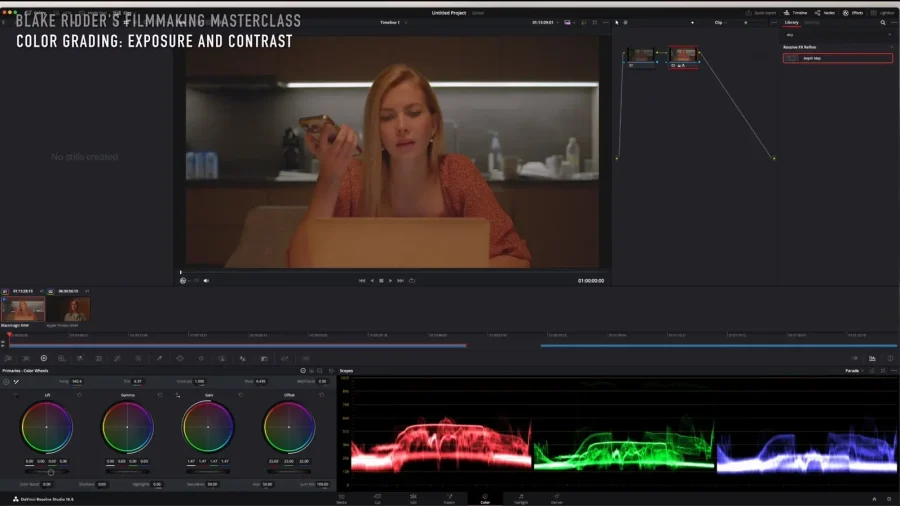Open the Qualifier eyedropper palette
Viewport: 900px width, 506px height.
[159, 359]
